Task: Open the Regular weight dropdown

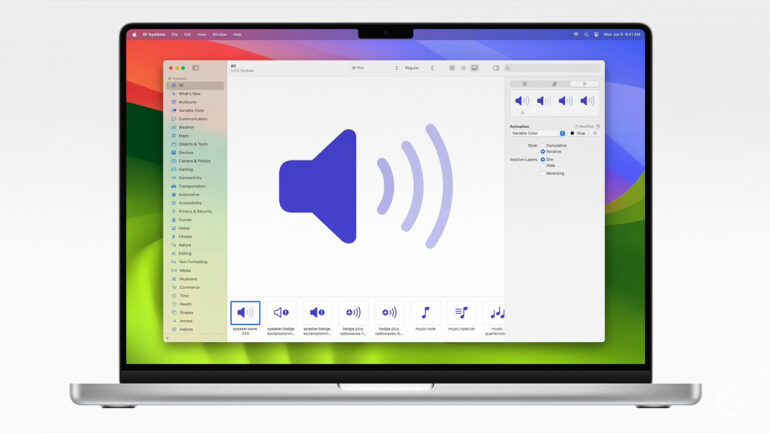Action: point(418,68)
